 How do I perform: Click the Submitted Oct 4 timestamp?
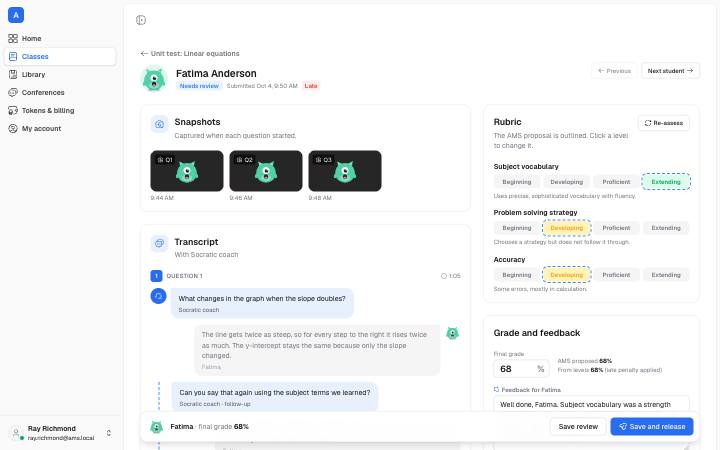262,86
